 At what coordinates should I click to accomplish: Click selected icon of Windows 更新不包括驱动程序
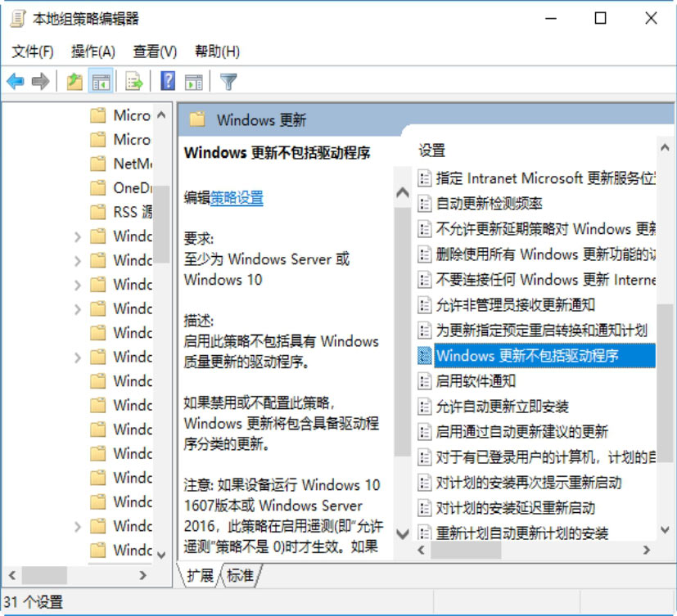424,356
